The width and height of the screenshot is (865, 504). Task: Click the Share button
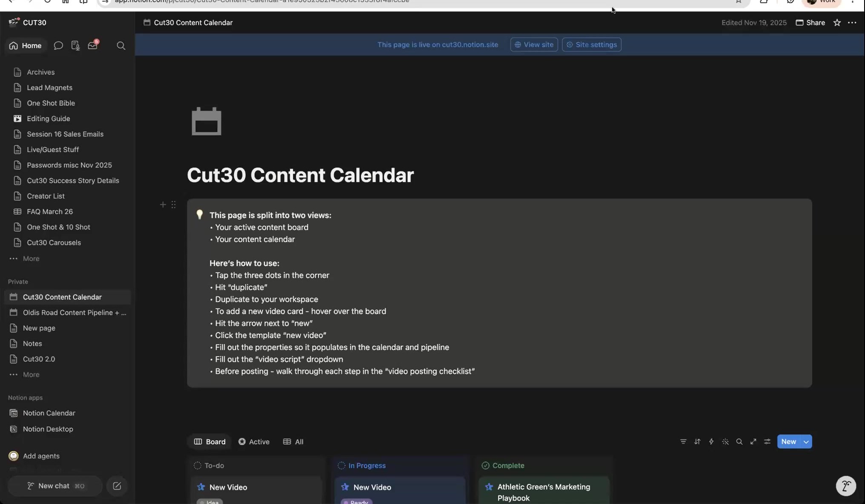[810, 23]
